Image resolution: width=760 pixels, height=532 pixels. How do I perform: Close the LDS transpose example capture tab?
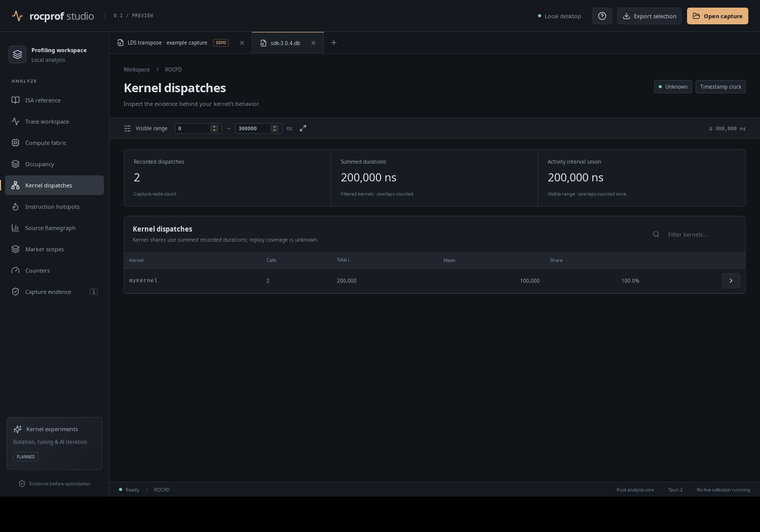click(x=242, y=43)
